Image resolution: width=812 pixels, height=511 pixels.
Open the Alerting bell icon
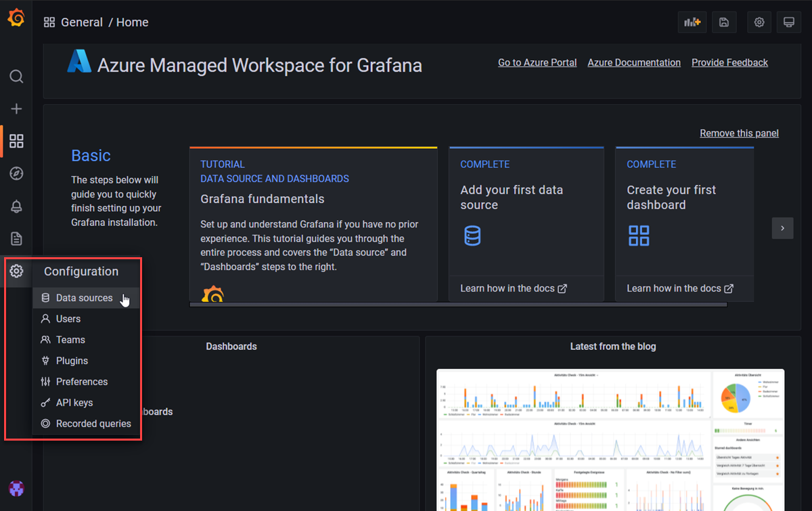(x=16, y=206)
